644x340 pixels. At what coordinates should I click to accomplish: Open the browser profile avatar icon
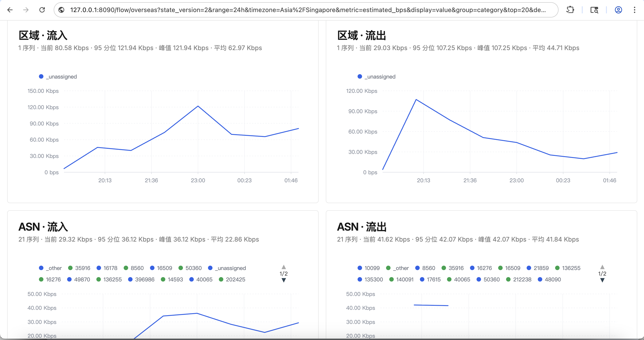[618, 10]
